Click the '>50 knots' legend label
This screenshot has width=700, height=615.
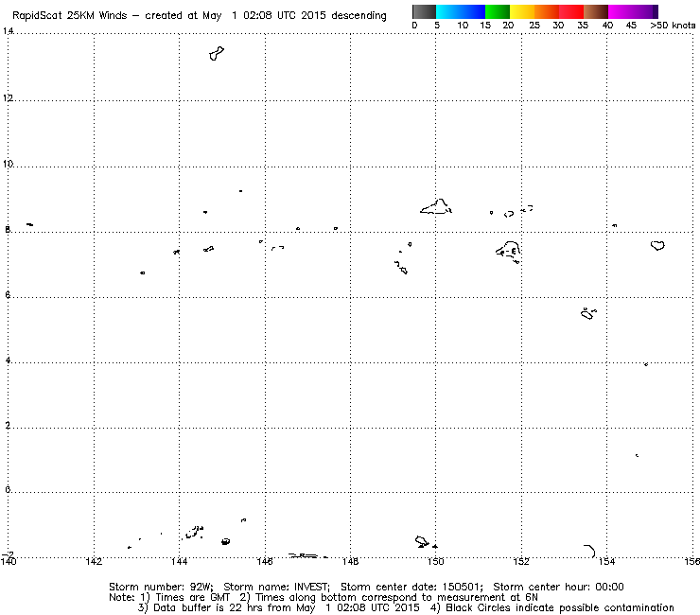pyautogui.click(x=673, y=25)
